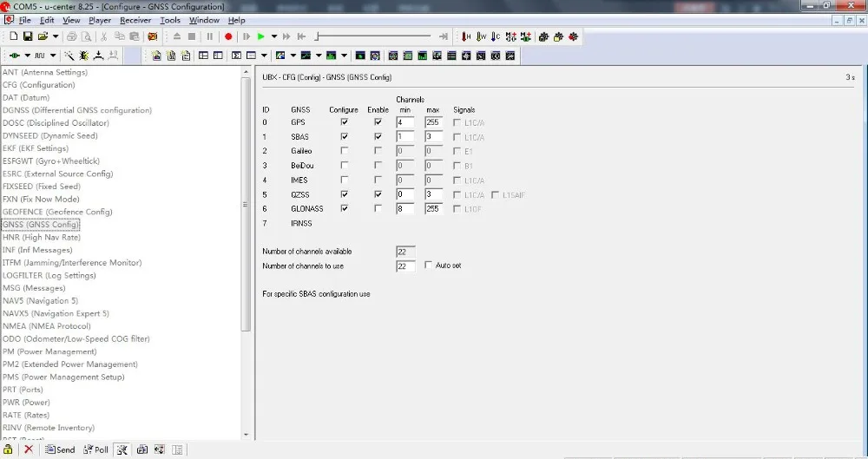Click the last red gear icon
The width and height of the screenshot is (868, 459).
pyautogui.click(x=573, y=36)
